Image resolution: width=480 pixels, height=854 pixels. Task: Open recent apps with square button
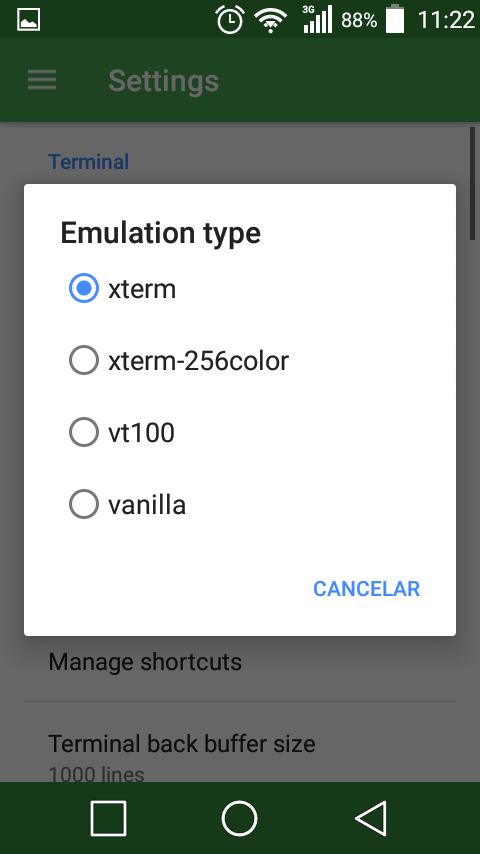pyautogui.click(x=108, y=818)
